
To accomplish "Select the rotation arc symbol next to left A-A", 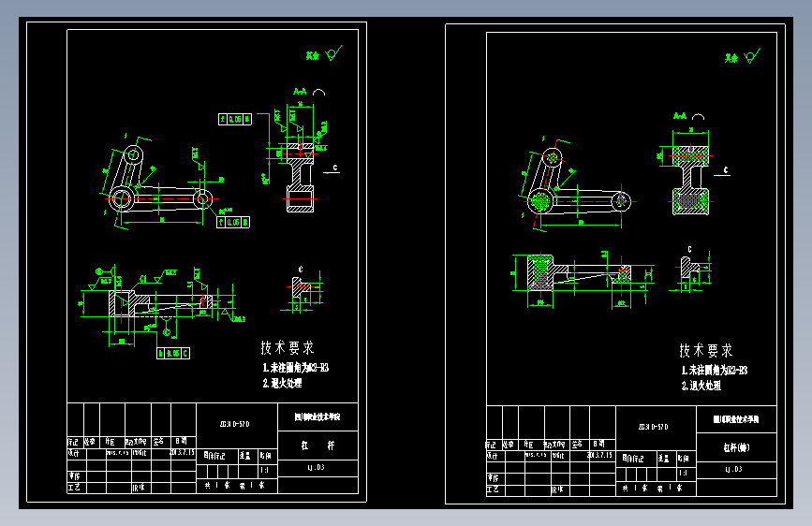I will tap(319, 92).
